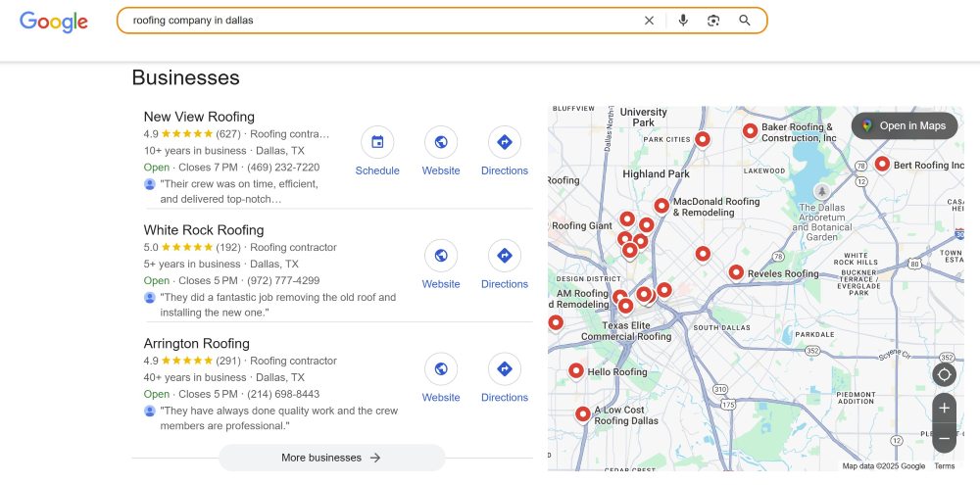This screenshot has width=980, height=485.
Task: Click the Businesses heading
Action: click(185, 77)
